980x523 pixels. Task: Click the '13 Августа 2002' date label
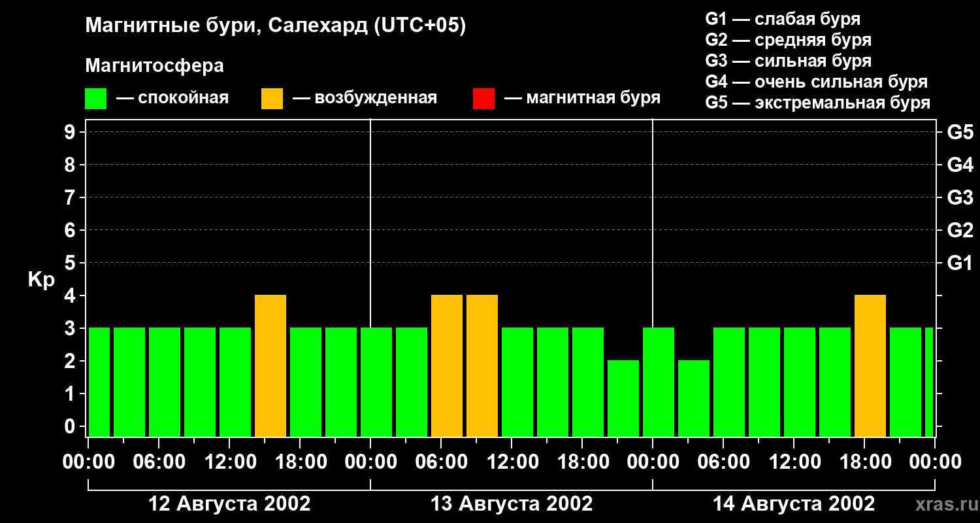coord(512,504)
